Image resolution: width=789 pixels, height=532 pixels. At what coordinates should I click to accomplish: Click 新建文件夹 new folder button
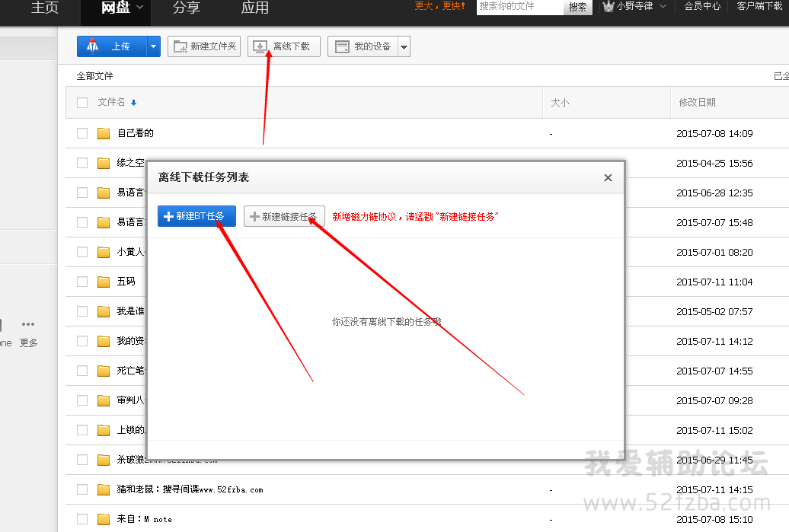[204, 46]
